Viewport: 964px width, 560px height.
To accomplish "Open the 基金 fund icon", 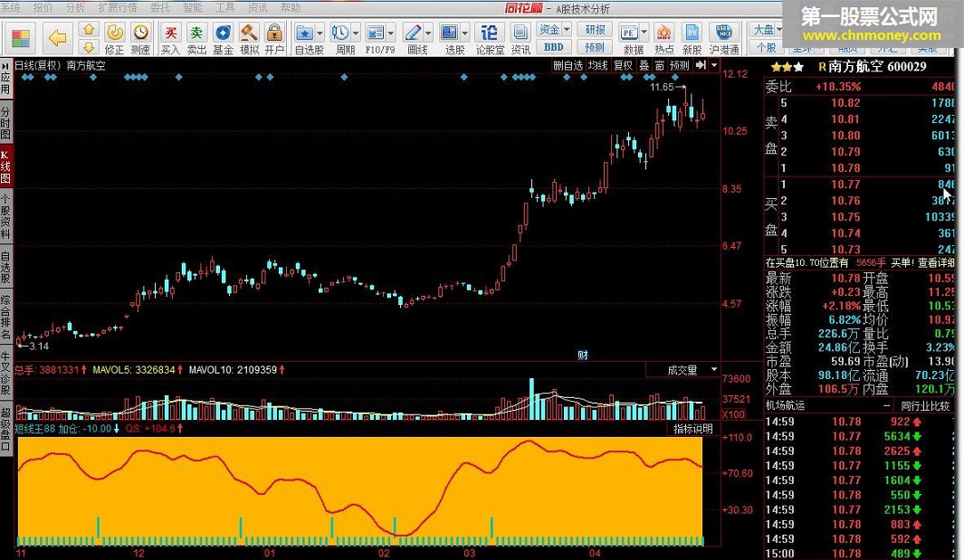I will [x=223, y=32].
